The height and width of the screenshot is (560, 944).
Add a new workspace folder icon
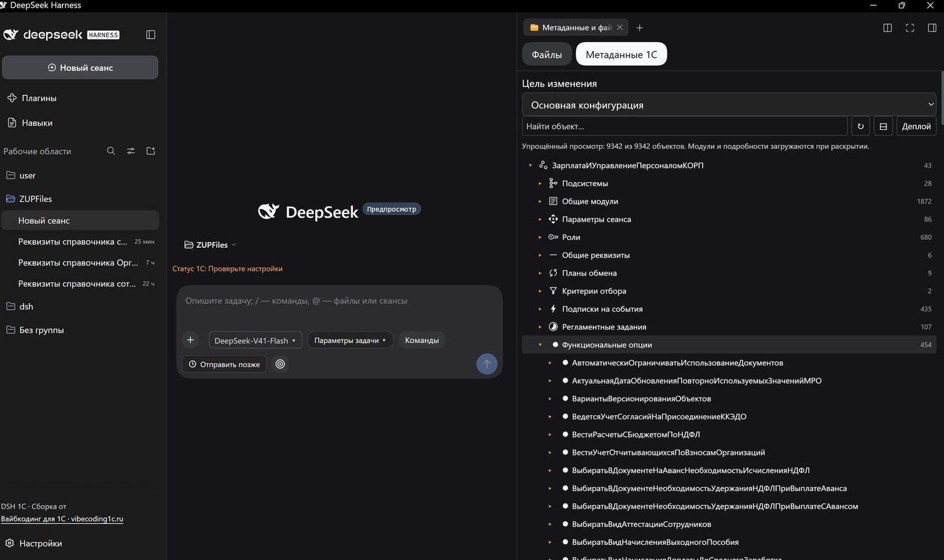tap(151, 151)
